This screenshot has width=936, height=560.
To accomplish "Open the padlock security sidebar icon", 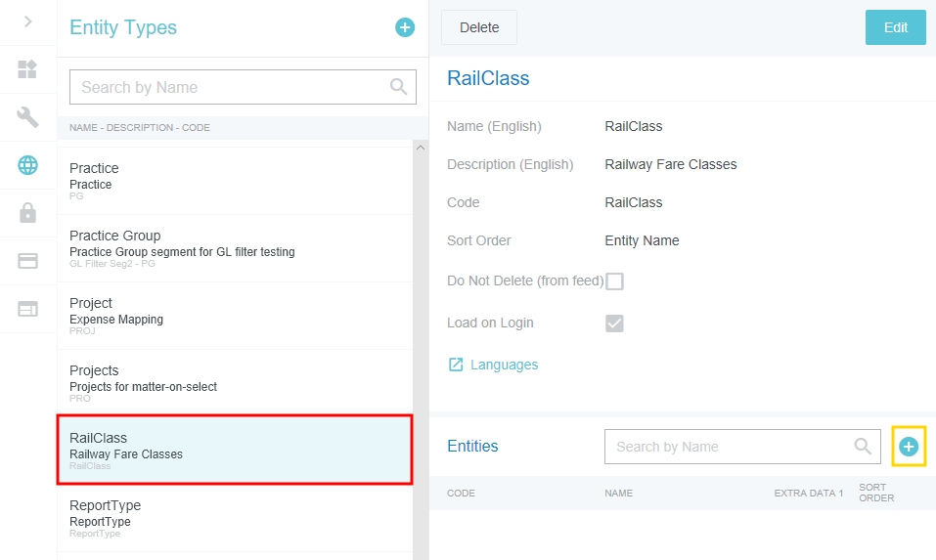I will [27, 213].
